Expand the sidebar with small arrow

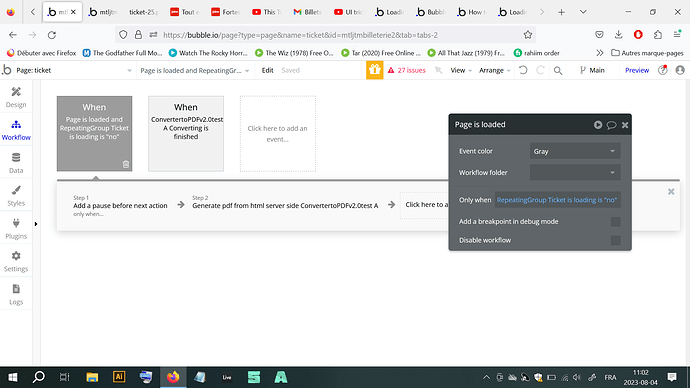pyautogui.click(x=36, y=224)
